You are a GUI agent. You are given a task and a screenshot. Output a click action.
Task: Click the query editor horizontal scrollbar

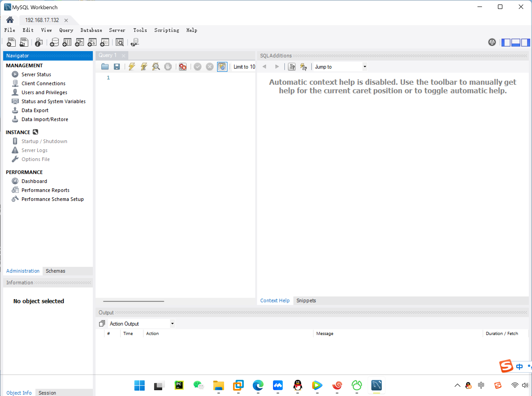[133, 301]
